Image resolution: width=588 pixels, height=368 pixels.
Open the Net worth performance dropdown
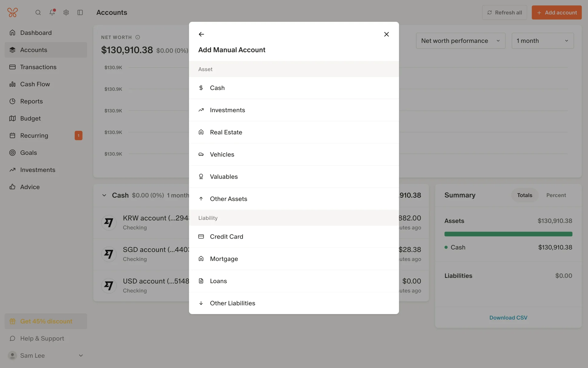click(x=460, y=41)
